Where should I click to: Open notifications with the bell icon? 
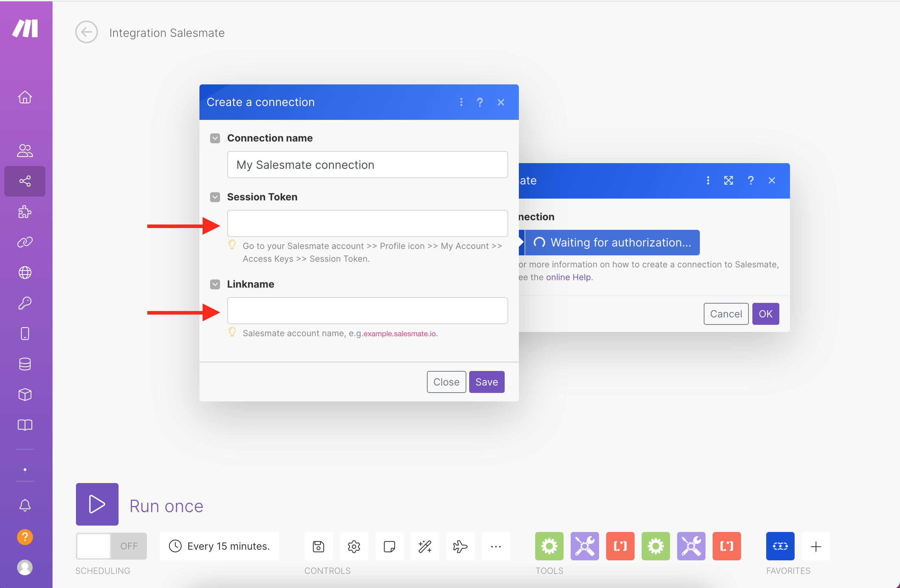(x=25, y=505)
